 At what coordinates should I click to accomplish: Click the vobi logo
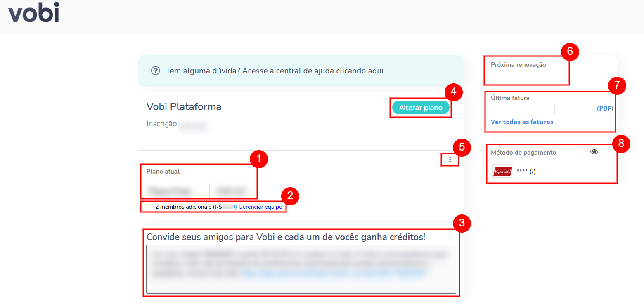pyautogui.click(x=34, y=12)
